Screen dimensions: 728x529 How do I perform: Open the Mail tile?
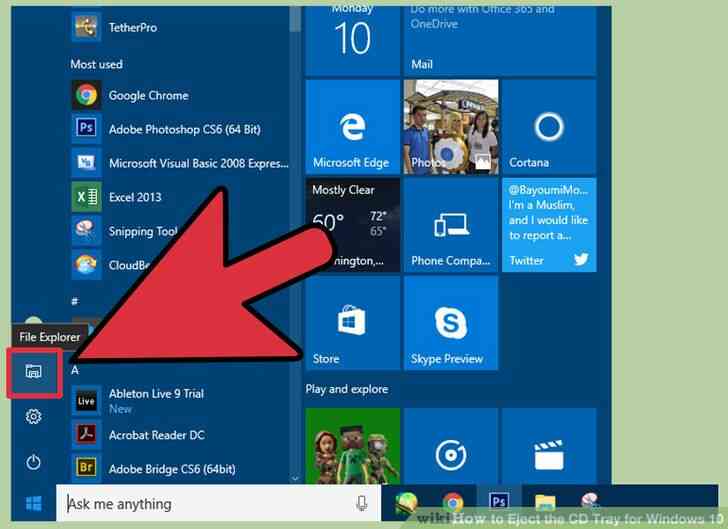500,40
